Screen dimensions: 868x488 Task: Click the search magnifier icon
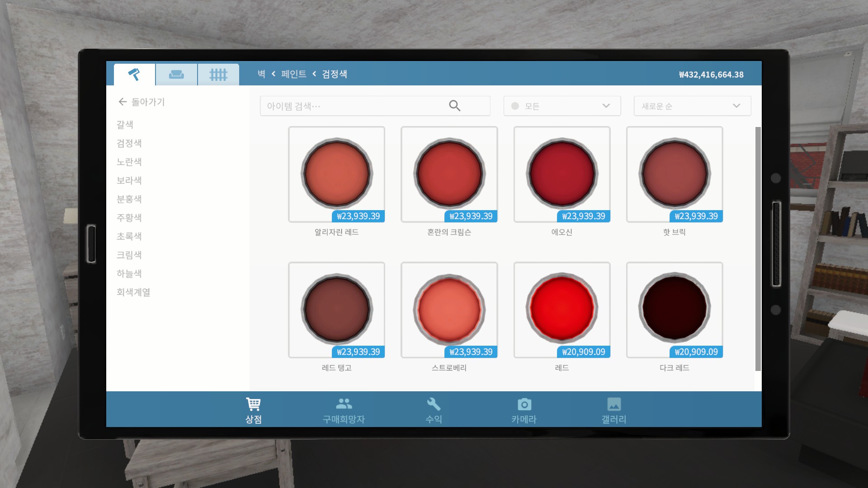[x=454, y=106]
